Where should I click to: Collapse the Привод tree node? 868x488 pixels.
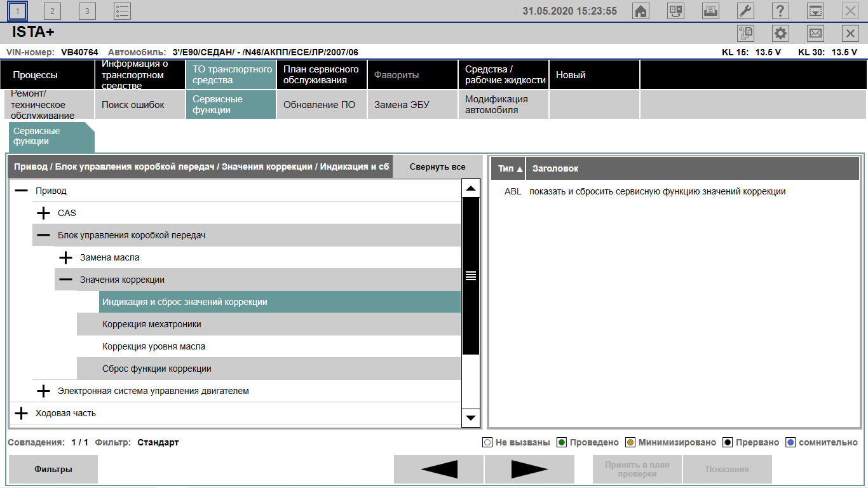21,191
